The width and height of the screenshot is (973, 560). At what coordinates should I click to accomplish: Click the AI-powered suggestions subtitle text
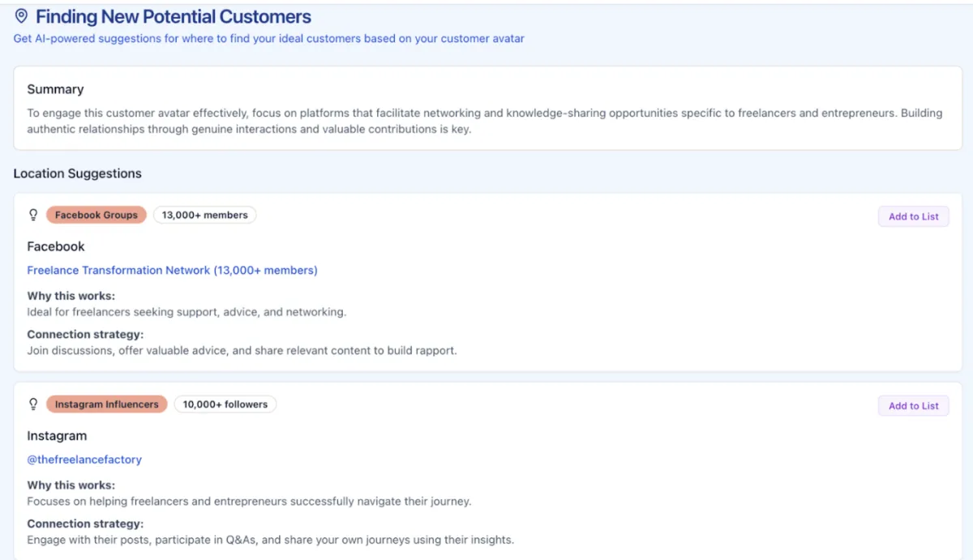point(268,38)
